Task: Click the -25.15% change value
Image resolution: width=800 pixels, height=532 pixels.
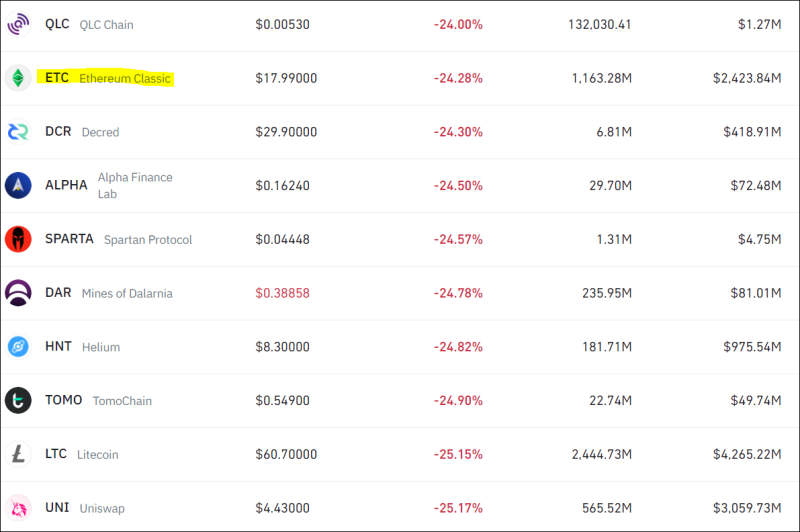Action: (x=458, y=454)
